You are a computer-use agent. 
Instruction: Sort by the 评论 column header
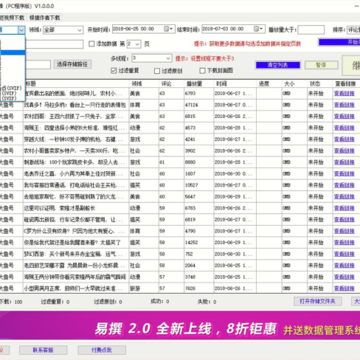(x=171, y=84)
